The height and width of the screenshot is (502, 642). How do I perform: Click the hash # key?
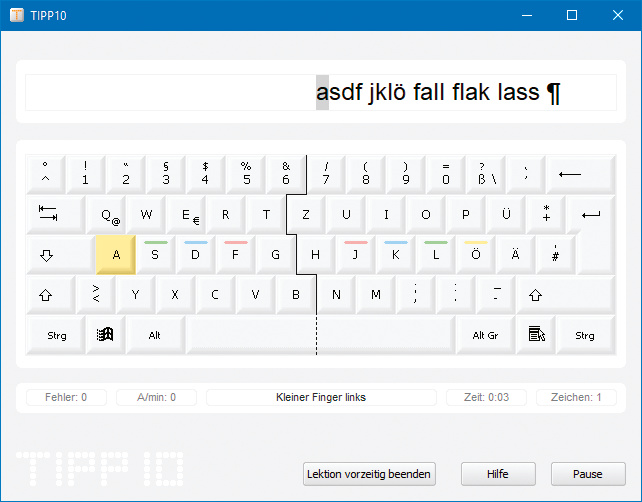click(x=555, y=255)
